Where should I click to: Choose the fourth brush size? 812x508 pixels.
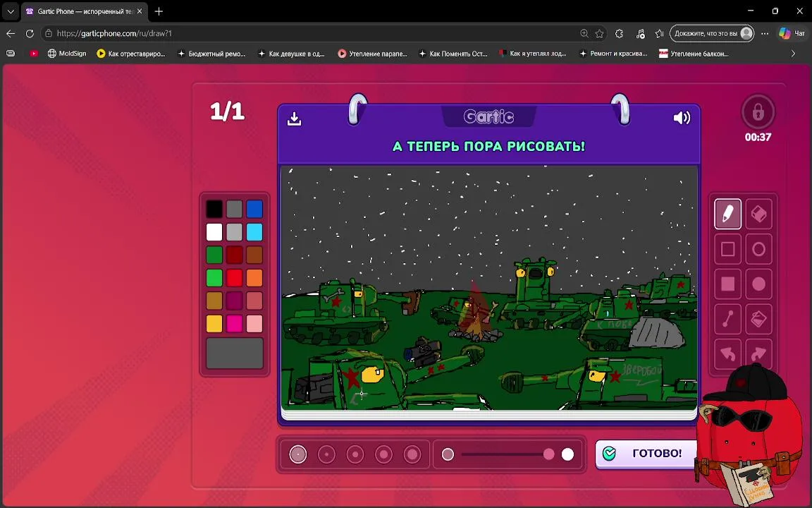pyautogui.click(x=383, y=454)
